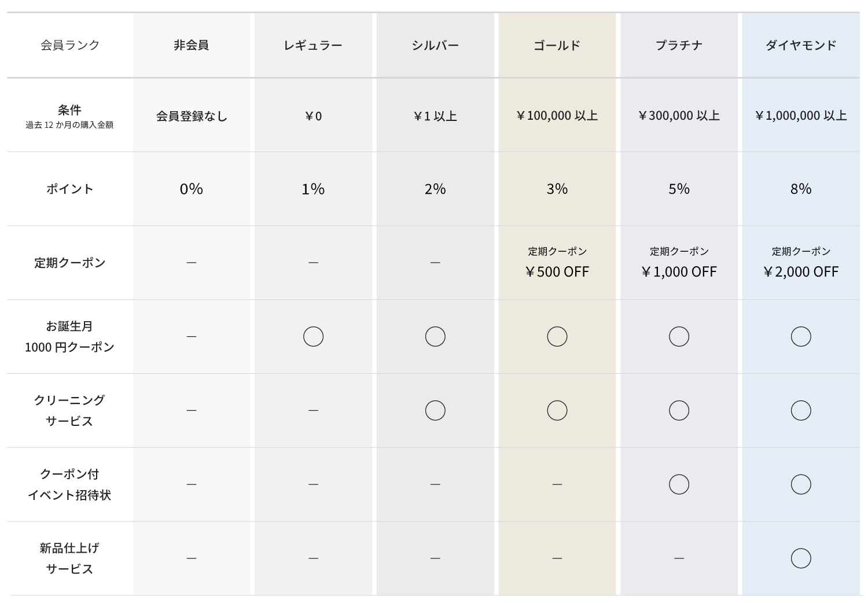Select the ゴールド column header
Screen dimensions: 868x603
click(x=557, y=45)
